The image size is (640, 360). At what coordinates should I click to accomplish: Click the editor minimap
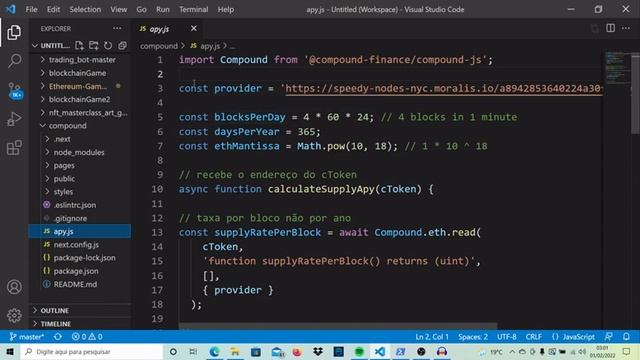[x=617, y=67]
